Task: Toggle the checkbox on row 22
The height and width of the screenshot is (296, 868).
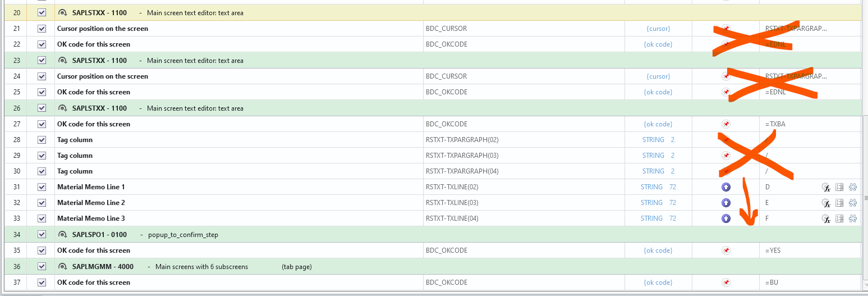Action: tap(42, 44)
